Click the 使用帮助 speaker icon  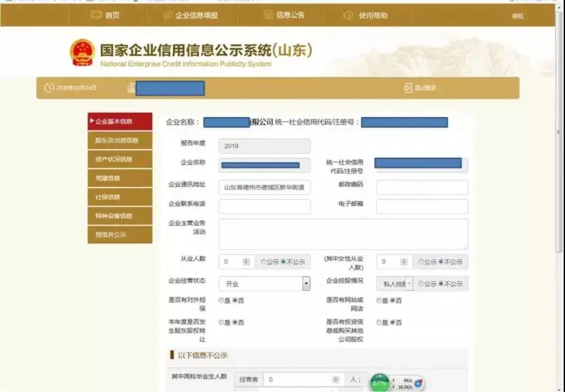point(348,15)
